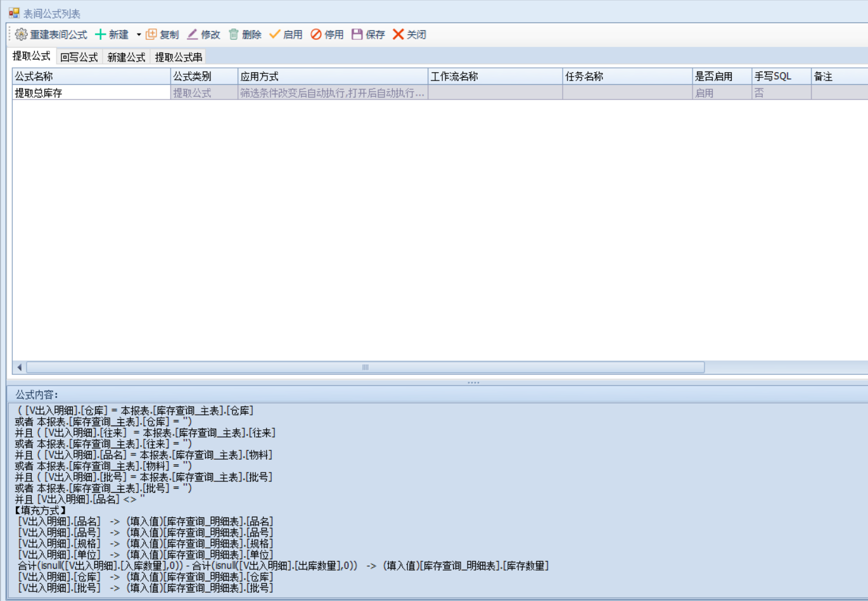Switch to the 回写公式 tab
This screenshot has width=868, height=601.
[79, 57]
